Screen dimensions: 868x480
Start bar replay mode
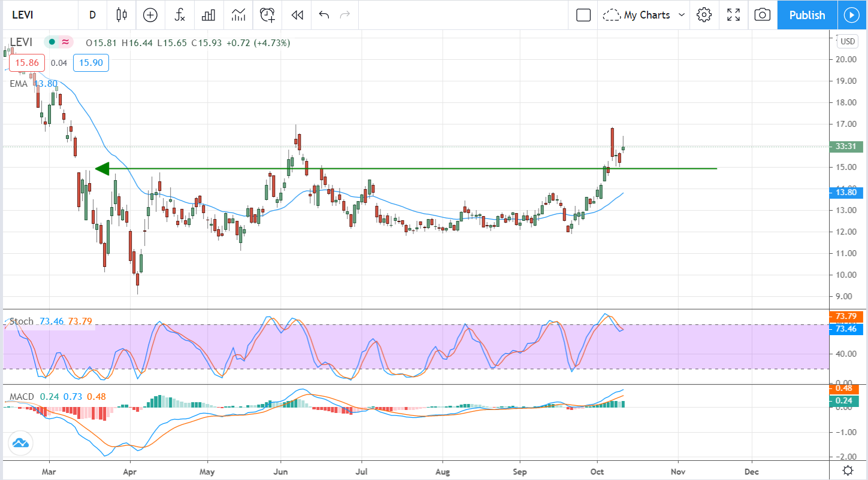pos(297,15)
